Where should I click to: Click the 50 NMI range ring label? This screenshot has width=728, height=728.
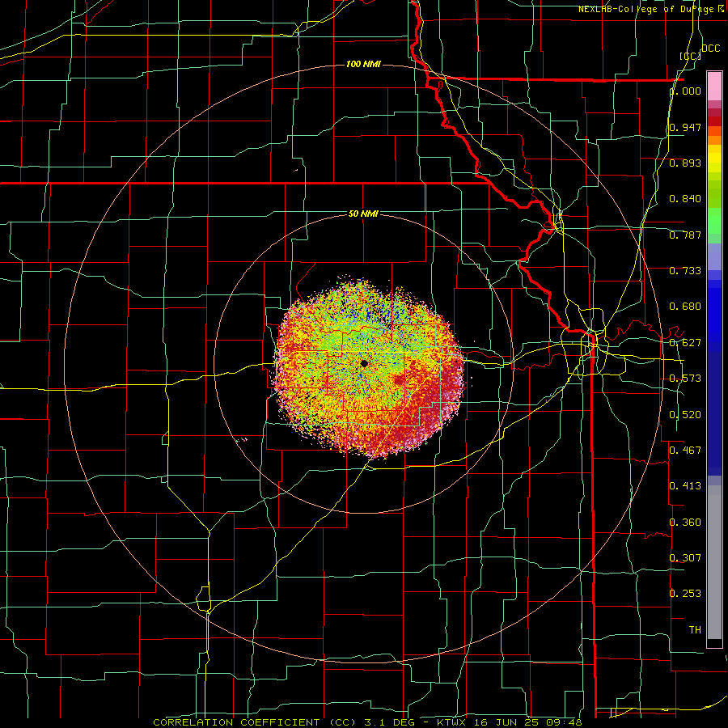[x=363, y=214]
